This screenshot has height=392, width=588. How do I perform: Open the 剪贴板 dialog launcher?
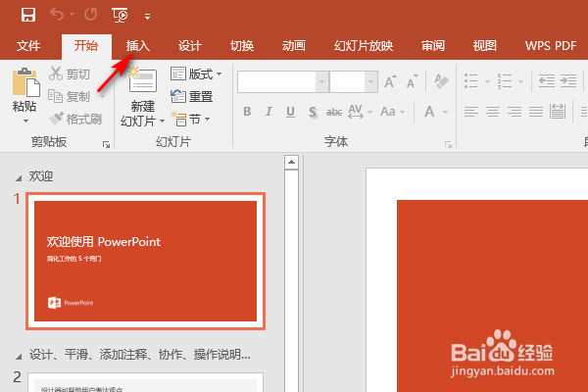[x=107, y=144]
